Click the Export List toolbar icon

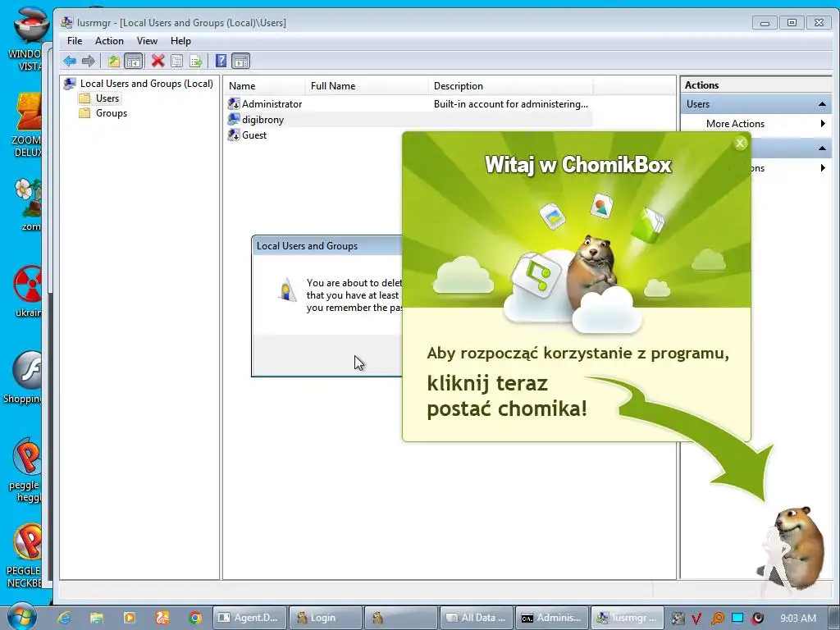tap(196, 61)
